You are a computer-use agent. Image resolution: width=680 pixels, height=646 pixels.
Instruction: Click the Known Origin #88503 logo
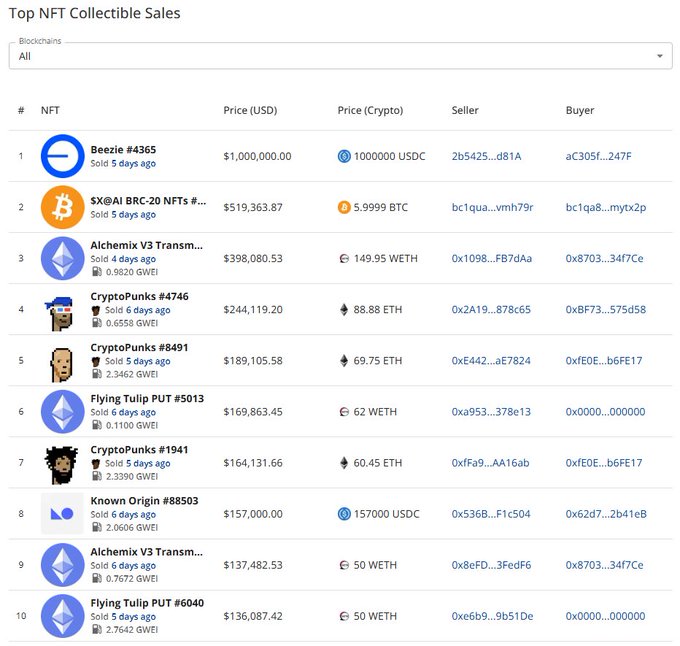tap(62, 514)
